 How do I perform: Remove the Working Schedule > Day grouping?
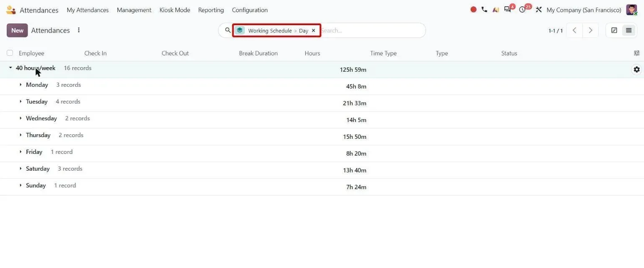click(313, 31)
